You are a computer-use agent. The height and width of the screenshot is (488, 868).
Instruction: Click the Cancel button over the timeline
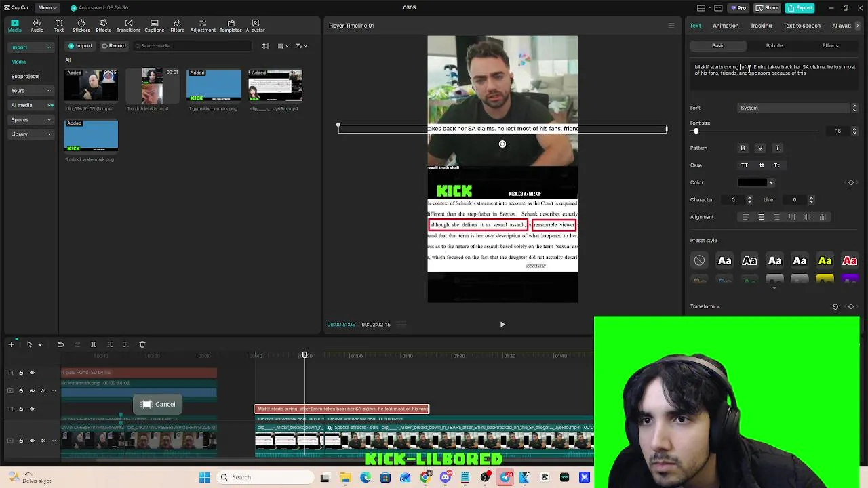(158, 405)
